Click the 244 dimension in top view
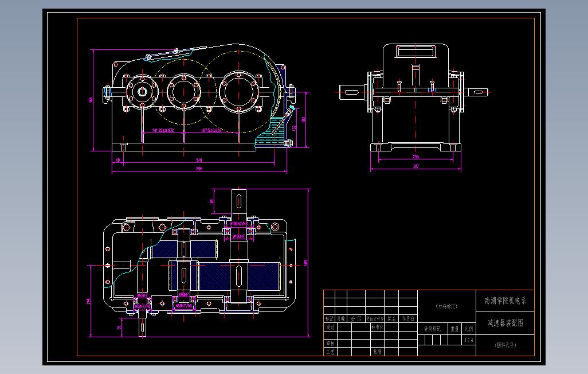Screen dimensions: 588x374 pos(88,301)
